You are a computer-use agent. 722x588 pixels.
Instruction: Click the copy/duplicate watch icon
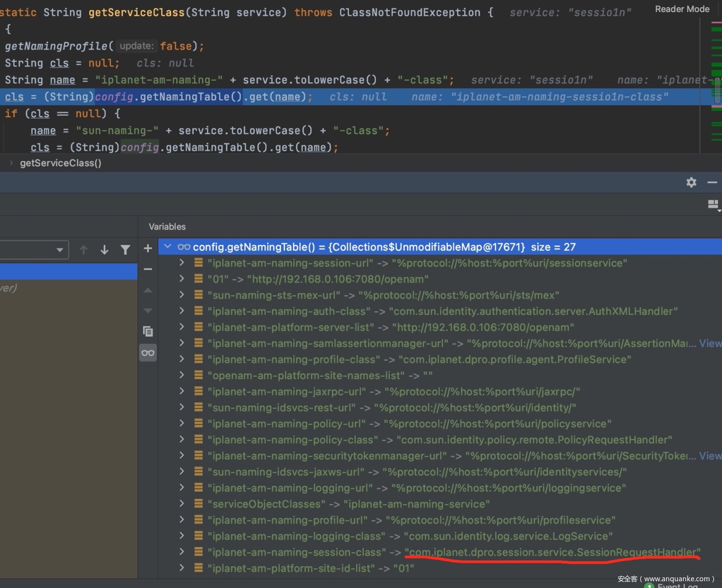(x=148, y=331)
